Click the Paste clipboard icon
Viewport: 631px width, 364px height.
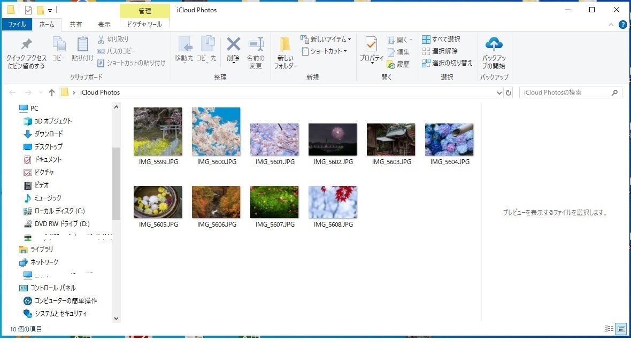(82, 49)
